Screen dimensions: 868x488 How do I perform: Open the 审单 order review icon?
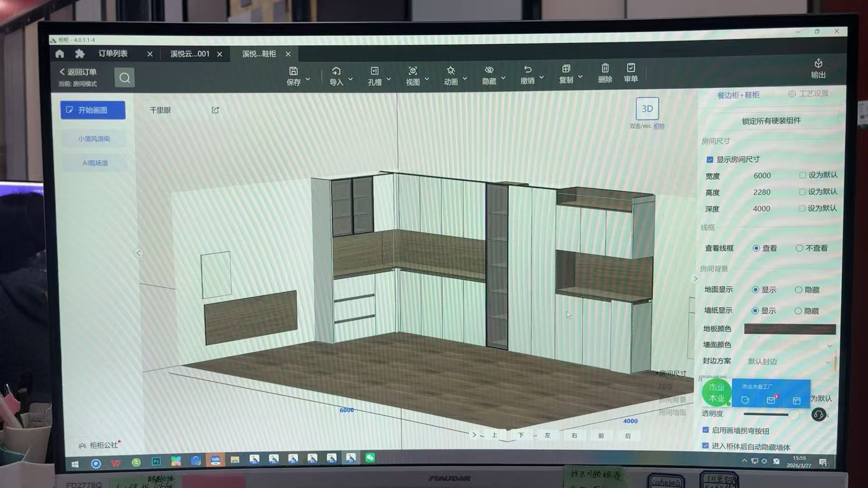(631, 68)
